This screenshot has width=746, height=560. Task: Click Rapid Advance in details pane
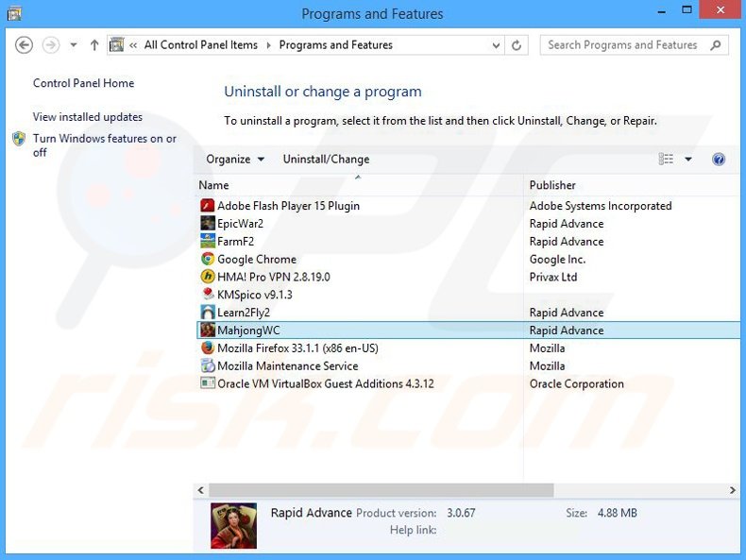coord(312,513)
